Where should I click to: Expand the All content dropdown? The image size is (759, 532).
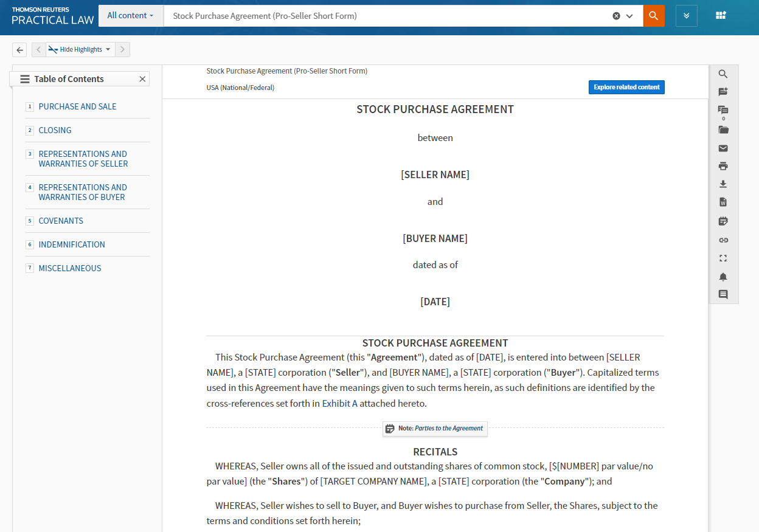130,16
